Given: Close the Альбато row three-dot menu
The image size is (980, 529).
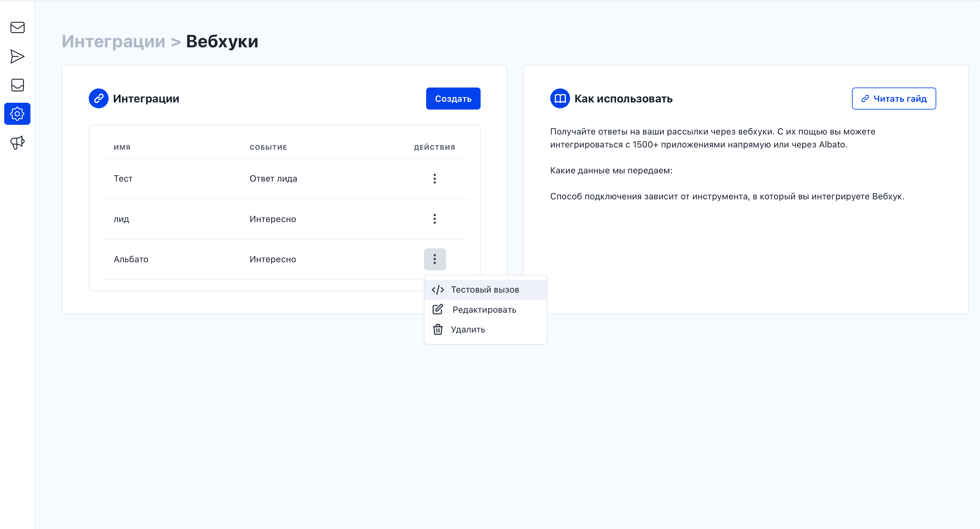Looking at the screenshot, I should point(435,259).
